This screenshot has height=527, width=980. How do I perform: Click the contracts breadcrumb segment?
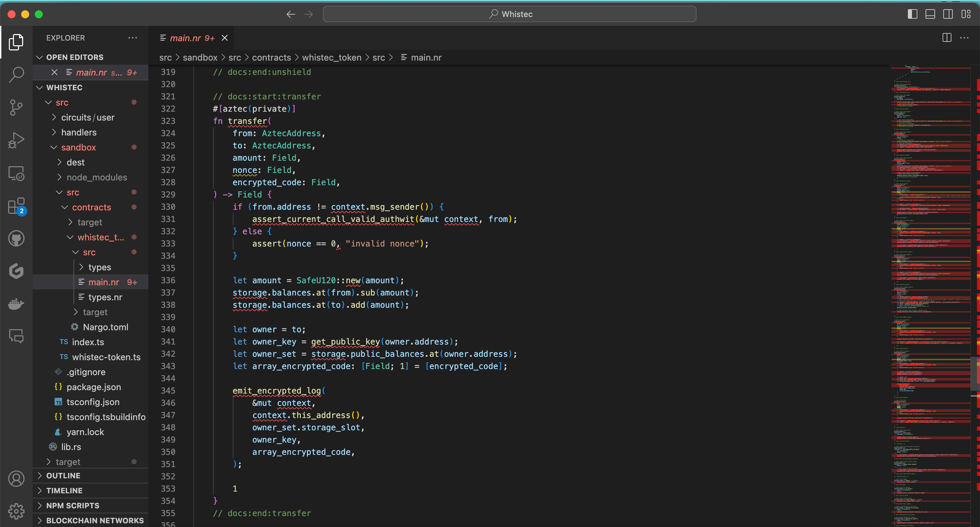click(x=271, y=58)
